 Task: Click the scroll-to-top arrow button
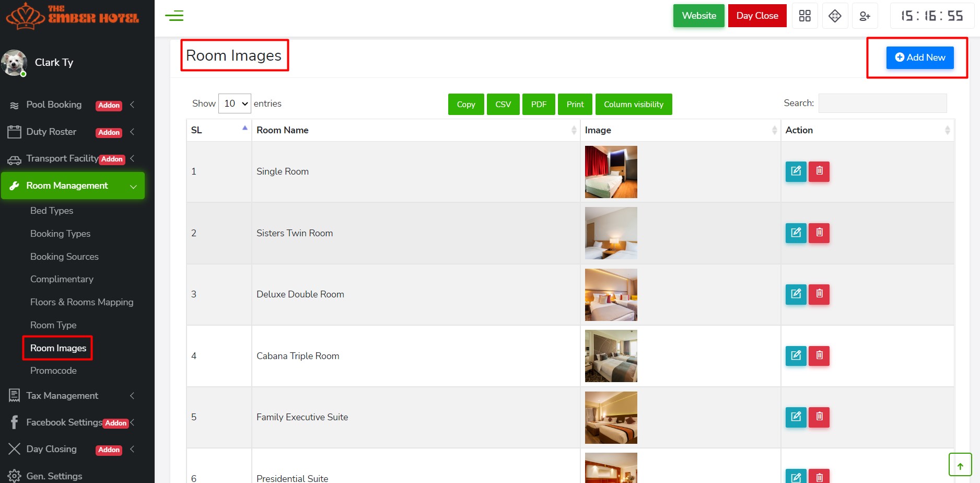pos(960,465)
